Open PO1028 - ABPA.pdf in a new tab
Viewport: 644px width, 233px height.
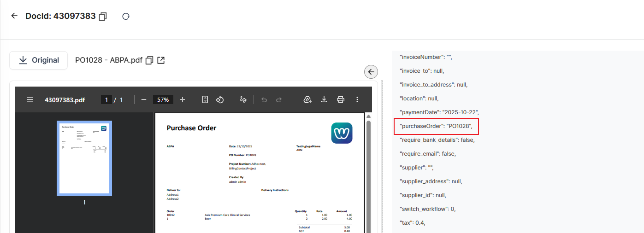point(161,60)
